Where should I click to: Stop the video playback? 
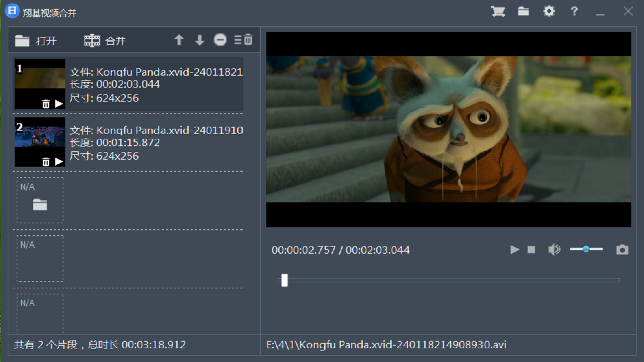[531, 250]
